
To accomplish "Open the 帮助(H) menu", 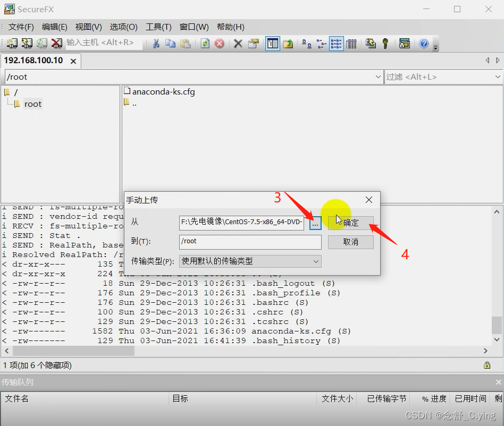I will pyautogui.click(x=230, y=27).
